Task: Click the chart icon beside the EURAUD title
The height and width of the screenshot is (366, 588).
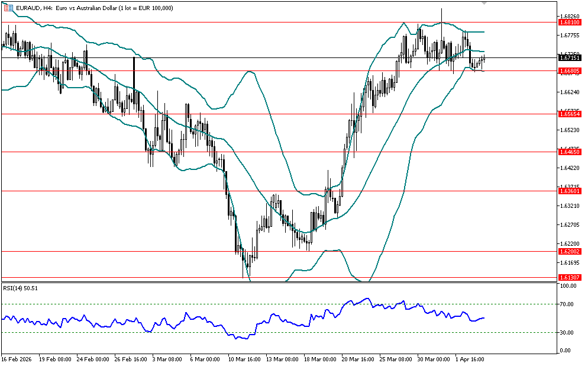Action: (9, 8)
